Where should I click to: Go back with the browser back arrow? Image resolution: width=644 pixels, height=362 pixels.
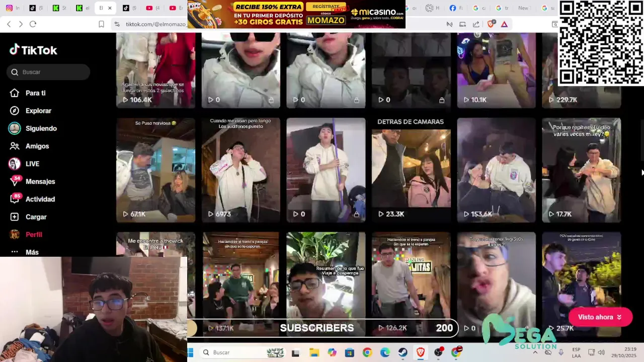[9, 24]
